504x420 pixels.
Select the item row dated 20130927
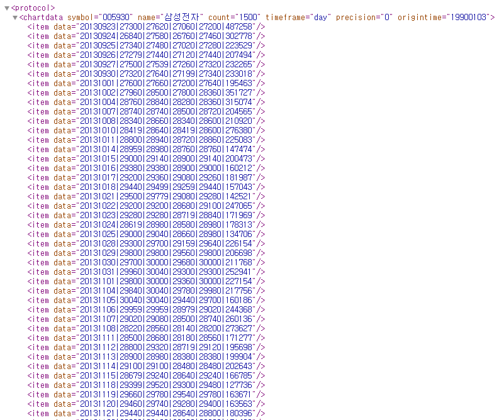click(x=146, y=65)
